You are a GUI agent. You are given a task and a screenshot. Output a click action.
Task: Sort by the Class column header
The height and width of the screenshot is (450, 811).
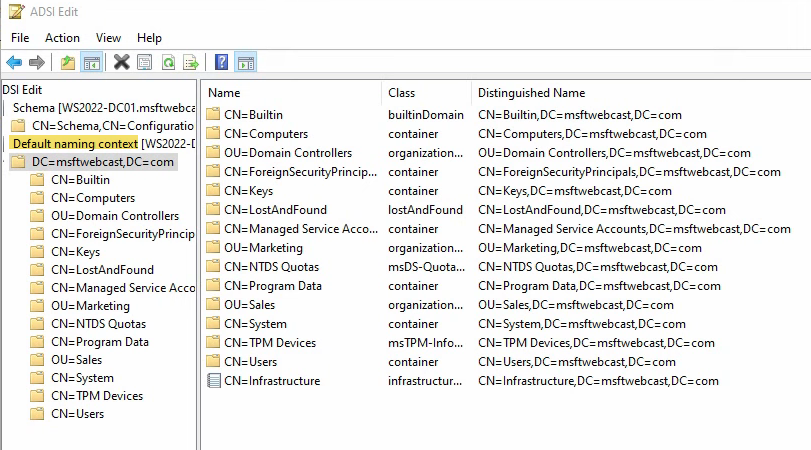pos(427,93)
